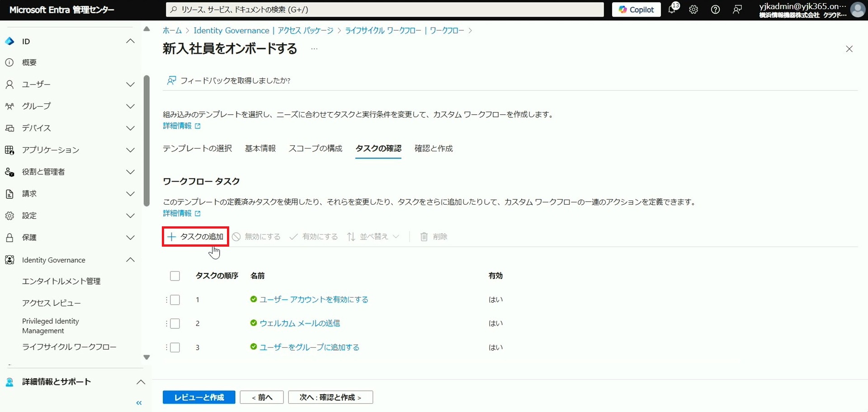The height and width of the screenshot is (412, 868).
Task: Check the box for task 1
Action: tap(175, 300)
